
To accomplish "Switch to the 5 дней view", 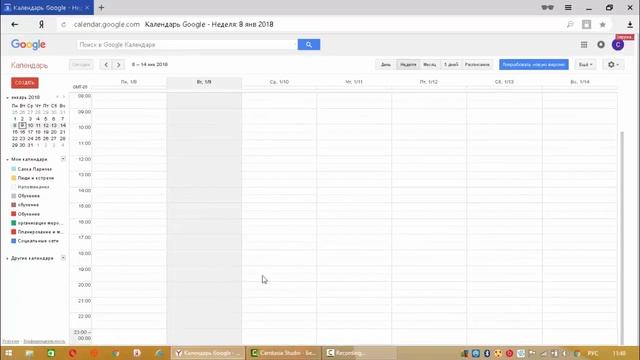I will click(451, 64).
